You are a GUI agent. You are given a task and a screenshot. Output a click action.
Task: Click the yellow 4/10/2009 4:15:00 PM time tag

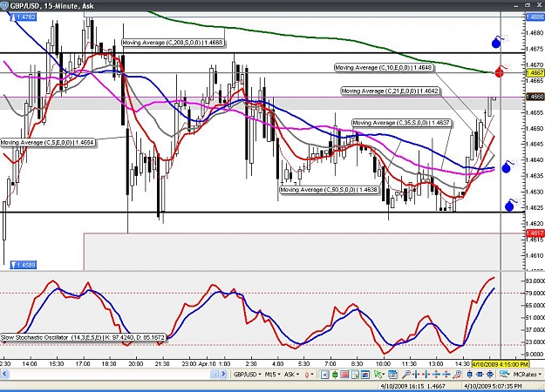click(x=501, y=364)
